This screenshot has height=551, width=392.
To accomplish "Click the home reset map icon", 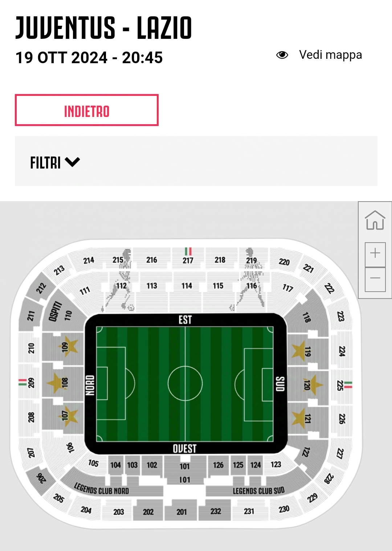I will click(375, 220).
